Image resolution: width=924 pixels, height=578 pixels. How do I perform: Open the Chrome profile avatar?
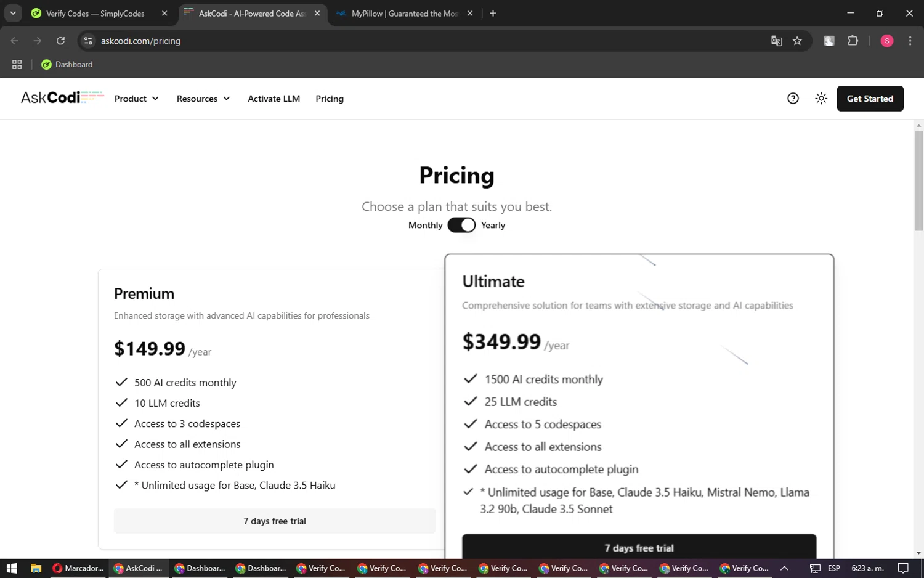click(x=887, y=41)
